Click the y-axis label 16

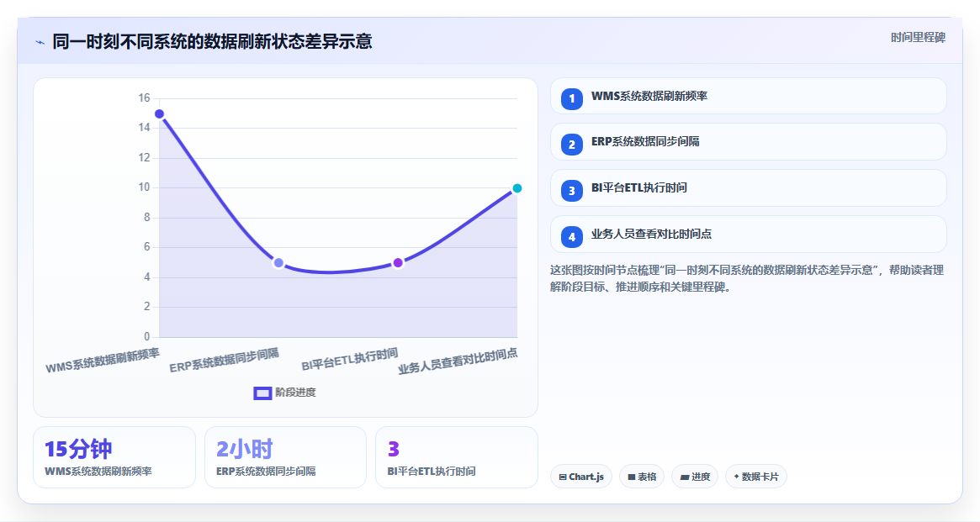click(145, 98)
